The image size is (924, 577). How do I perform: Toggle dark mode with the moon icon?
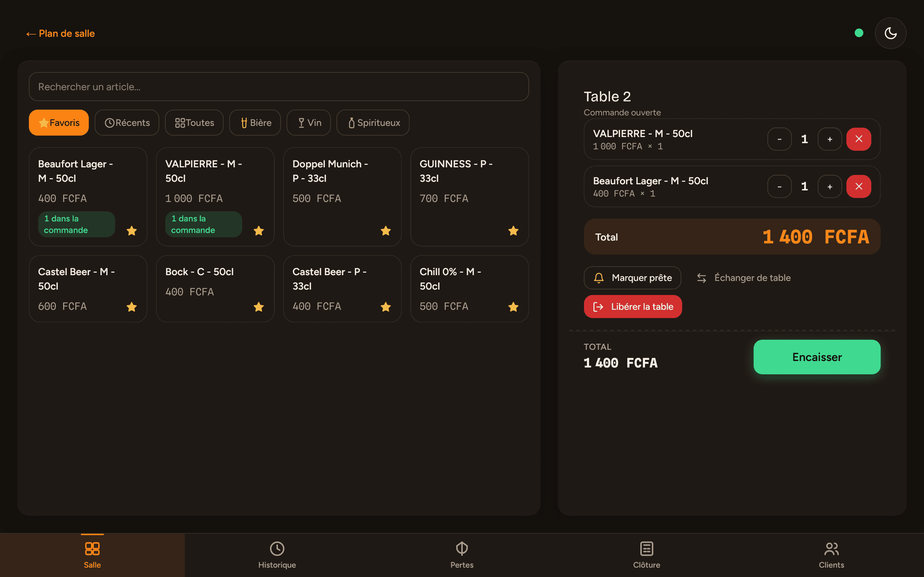[890, 33]
